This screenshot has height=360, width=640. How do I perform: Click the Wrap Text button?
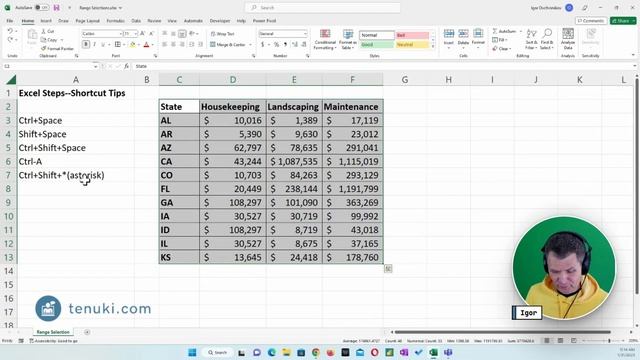222,34
